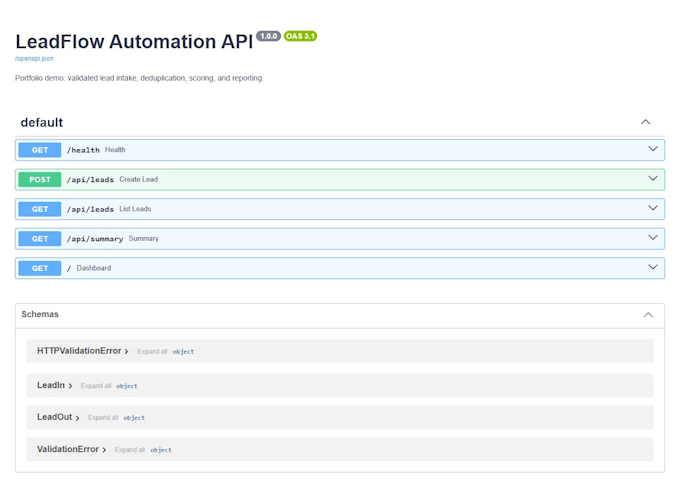Click the Portfolio demo description text
This screenshot has height=493, width=680.
(139, 78)
